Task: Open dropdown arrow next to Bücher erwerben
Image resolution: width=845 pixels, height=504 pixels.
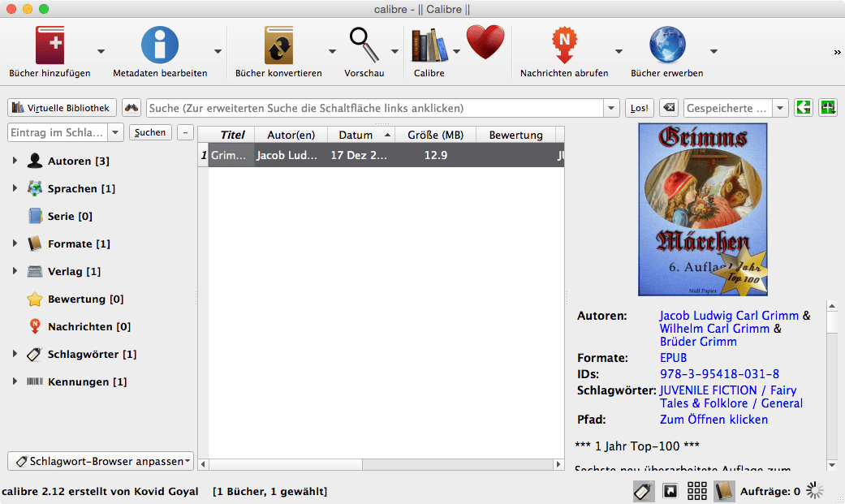Action: (x=714, y=52)
